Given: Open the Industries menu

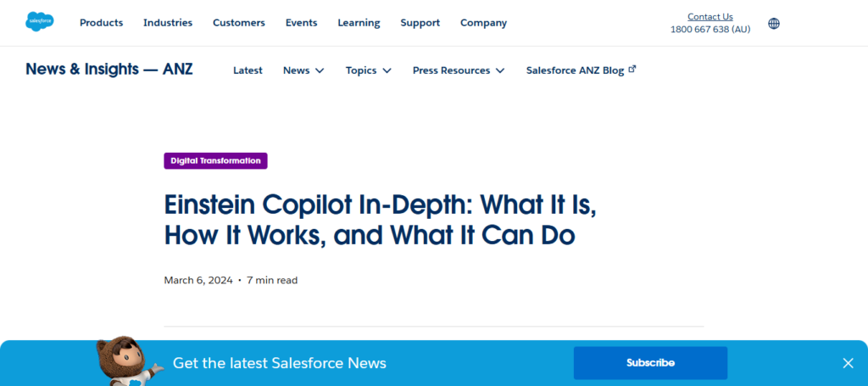Looking at the screenshot, I should (168, 23).
